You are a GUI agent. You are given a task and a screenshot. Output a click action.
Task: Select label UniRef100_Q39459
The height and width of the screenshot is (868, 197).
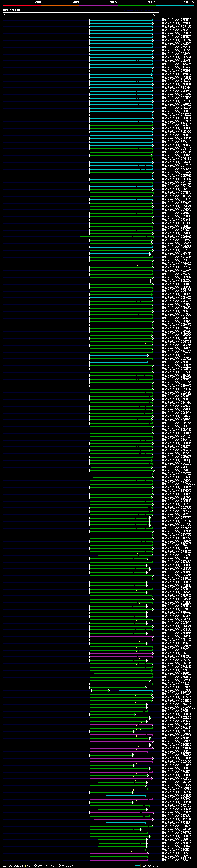[177, 47]
